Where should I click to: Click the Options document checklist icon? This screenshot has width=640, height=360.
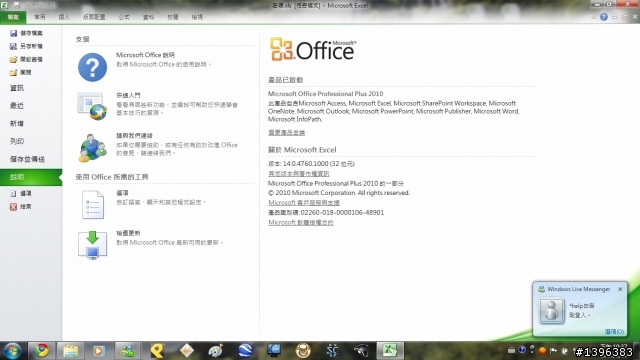(x=93, y=204)
